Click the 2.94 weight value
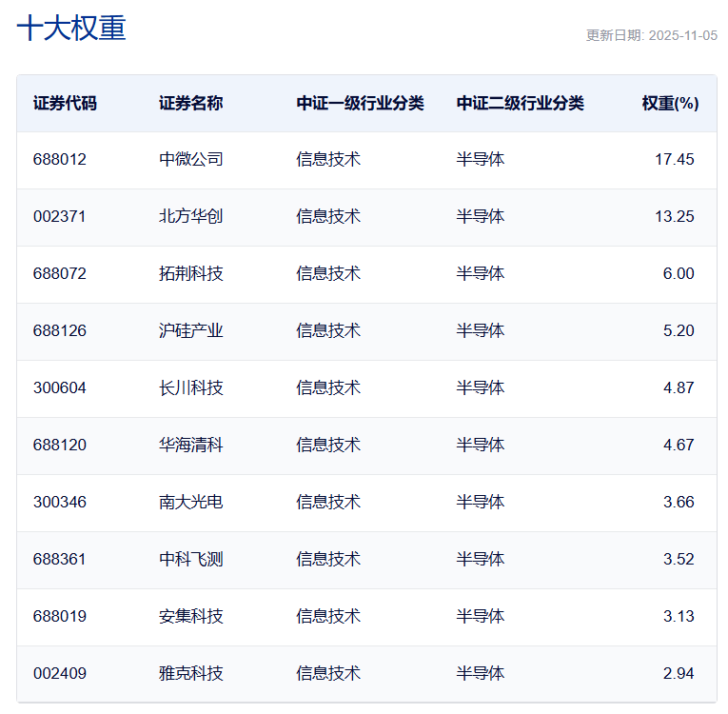Viewport: 728px width, 714px height. (679, 673)
